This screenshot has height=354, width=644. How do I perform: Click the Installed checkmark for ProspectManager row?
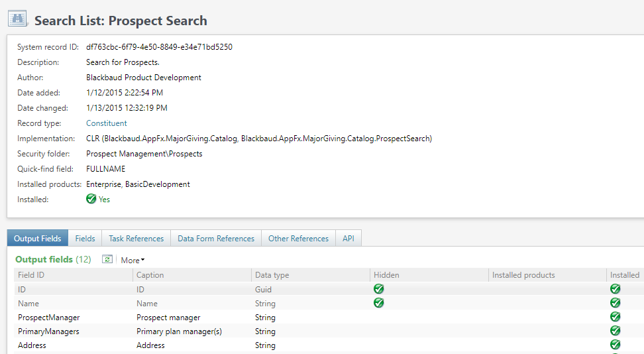click(x=615, y=317)
